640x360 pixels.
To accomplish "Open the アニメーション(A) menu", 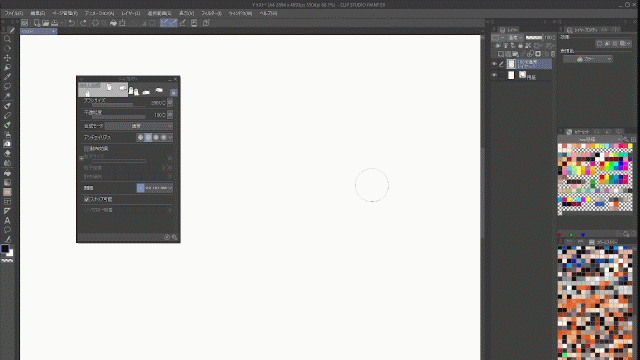I will [x=99, y=13].
